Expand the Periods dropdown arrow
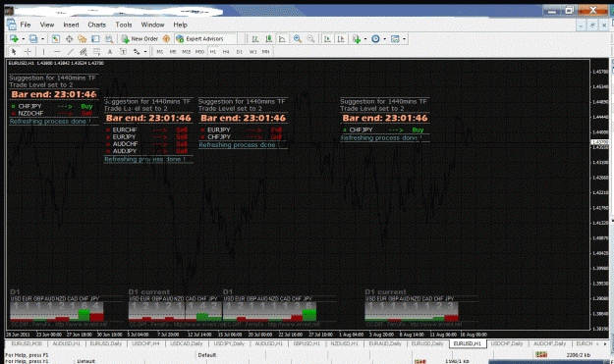614x364 pixels. click(384, 38)
